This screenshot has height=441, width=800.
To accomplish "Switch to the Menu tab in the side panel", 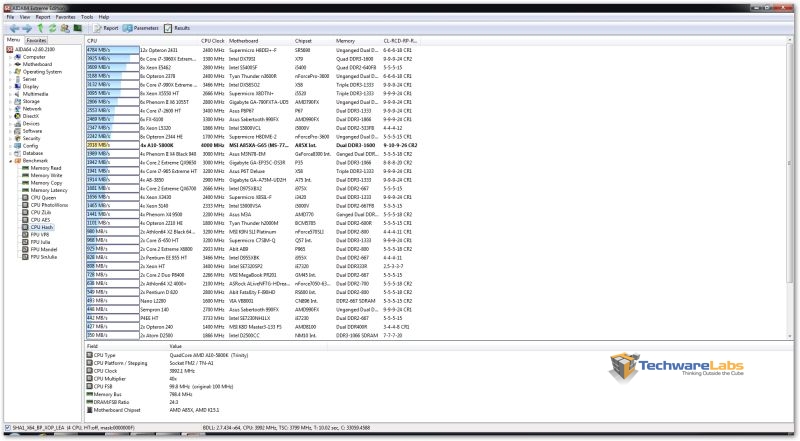I will coord(13,40).
